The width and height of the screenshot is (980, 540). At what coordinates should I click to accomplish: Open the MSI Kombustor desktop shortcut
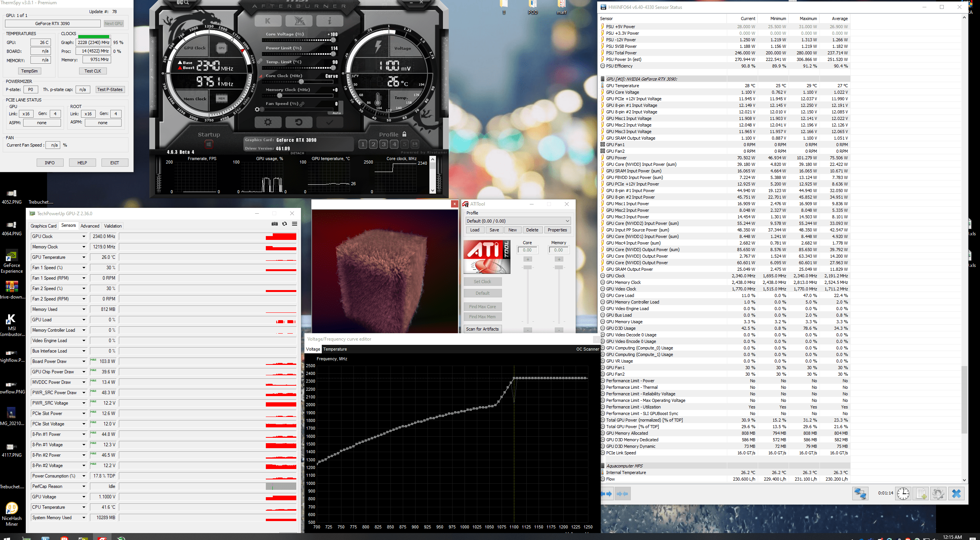click(12, 325)
